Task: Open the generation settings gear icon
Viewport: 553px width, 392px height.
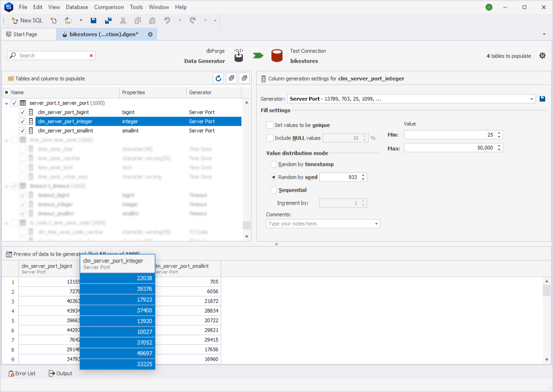Action: (542, 56)
